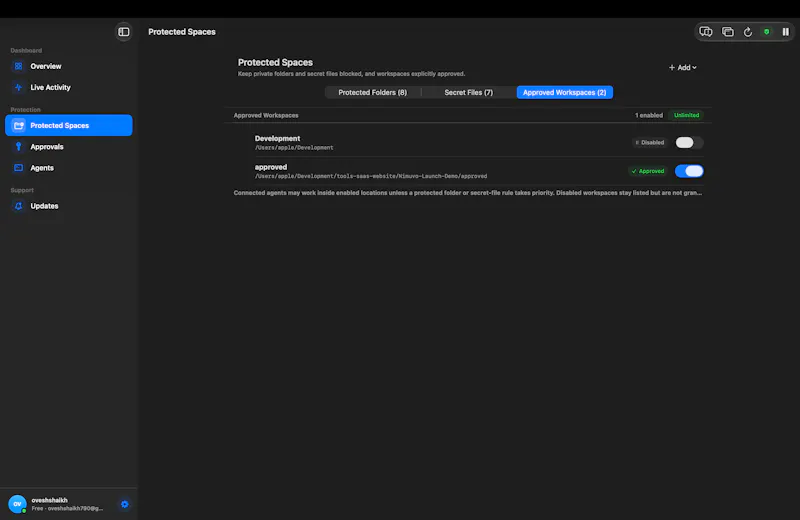Disable the approved workspace toggle
The height and width of the screenshot is (520, 800).
[689, 171]
